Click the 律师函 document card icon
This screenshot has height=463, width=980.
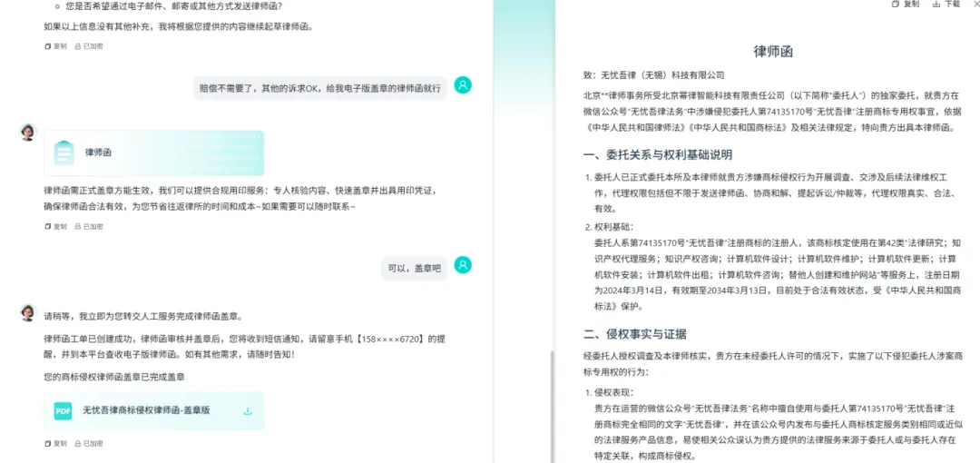pyautogui.click(x=64, y=153)
